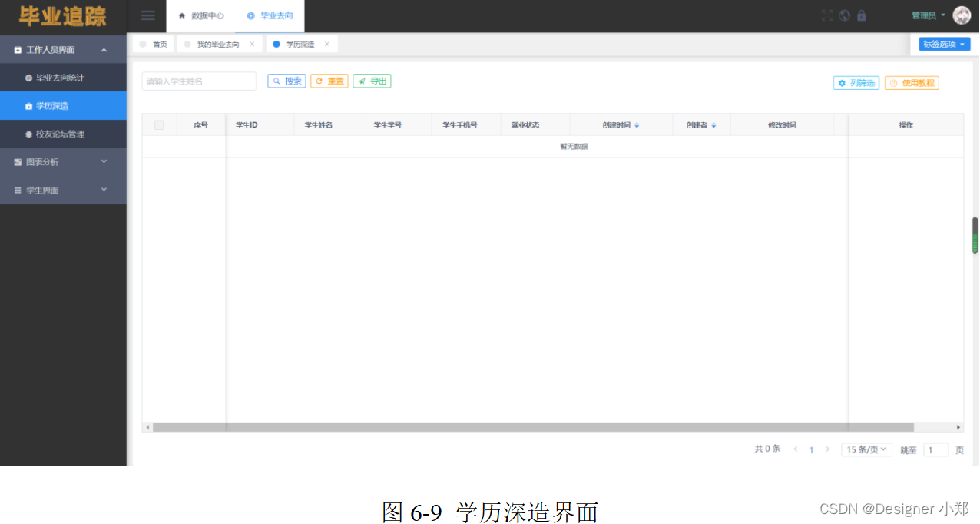
Task: Click the 重置 button
Action: pyautogui.click(x=329, y=81)
